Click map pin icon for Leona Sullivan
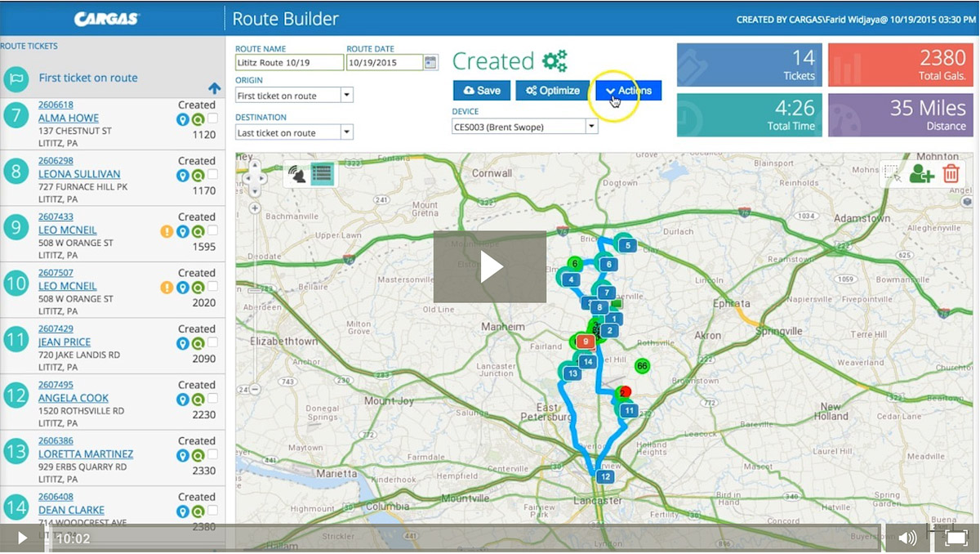 pyautogui.click(x=183, y=176)
